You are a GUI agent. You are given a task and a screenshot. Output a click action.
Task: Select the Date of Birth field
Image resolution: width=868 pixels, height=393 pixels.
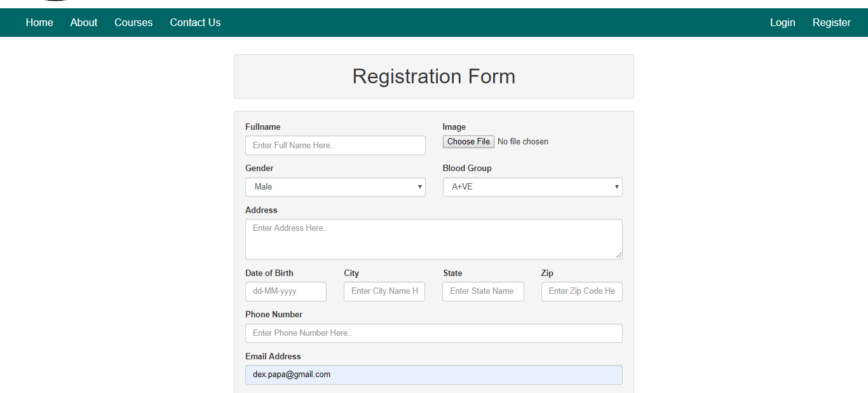click(285, 292)
